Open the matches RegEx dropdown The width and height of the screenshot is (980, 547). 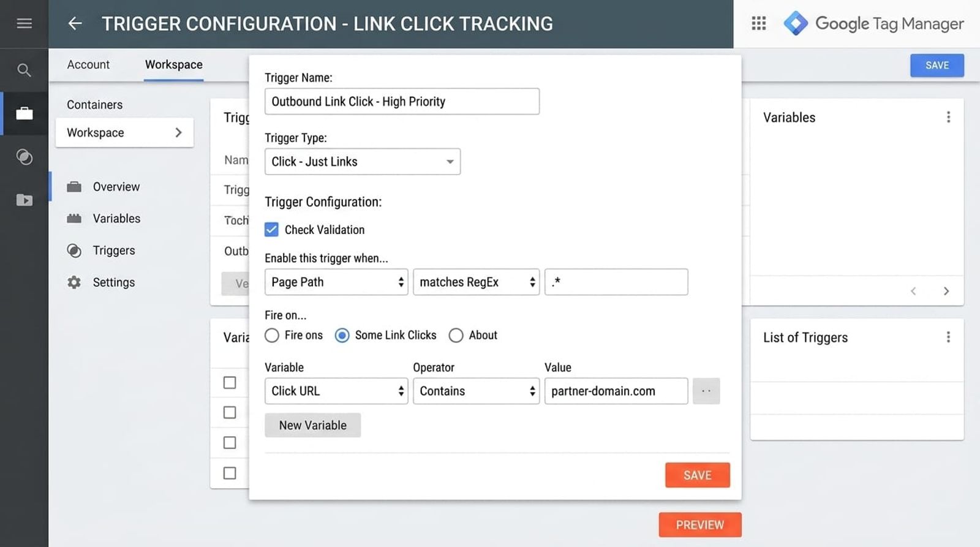point(476,282)
